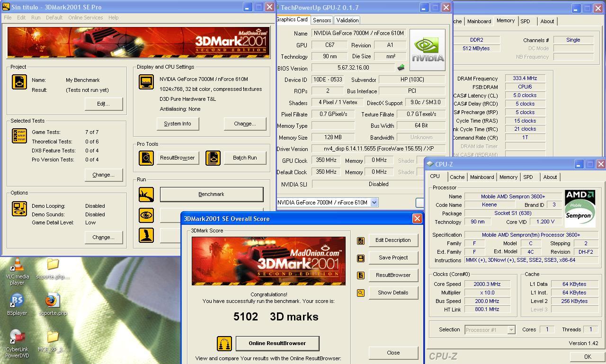Open the Edit menu in 3DMark2001
Viewport: 606px width, 364px height.
coord(21,18)
